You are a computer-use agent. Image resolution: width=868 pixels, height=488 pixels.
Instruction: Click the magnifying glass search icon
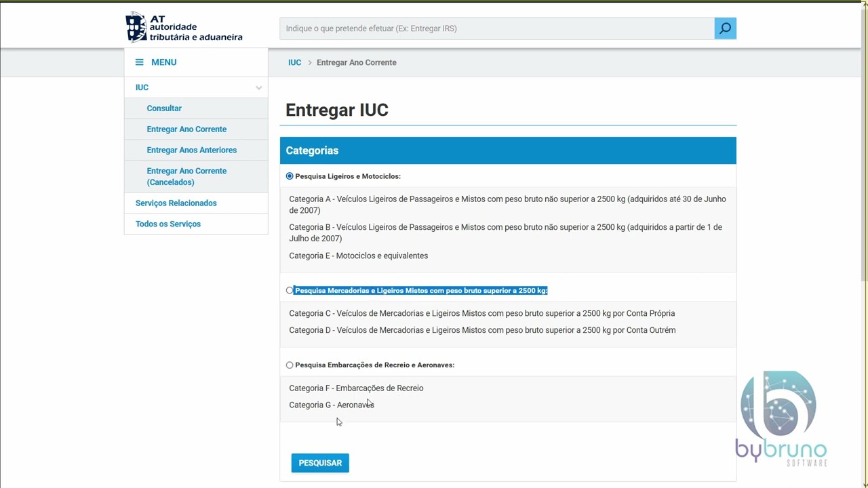tap(725, 28)
